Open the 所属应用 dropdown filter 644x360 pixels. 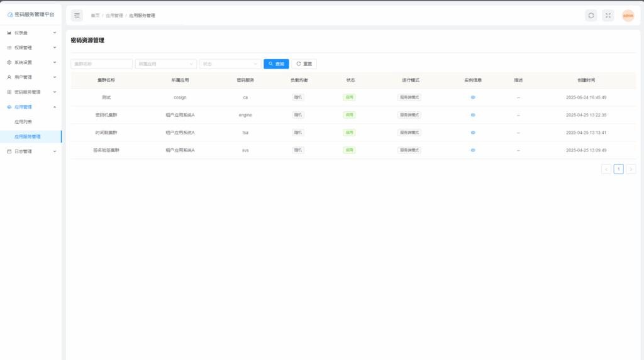pyautogui.click(x=166, y=64)
